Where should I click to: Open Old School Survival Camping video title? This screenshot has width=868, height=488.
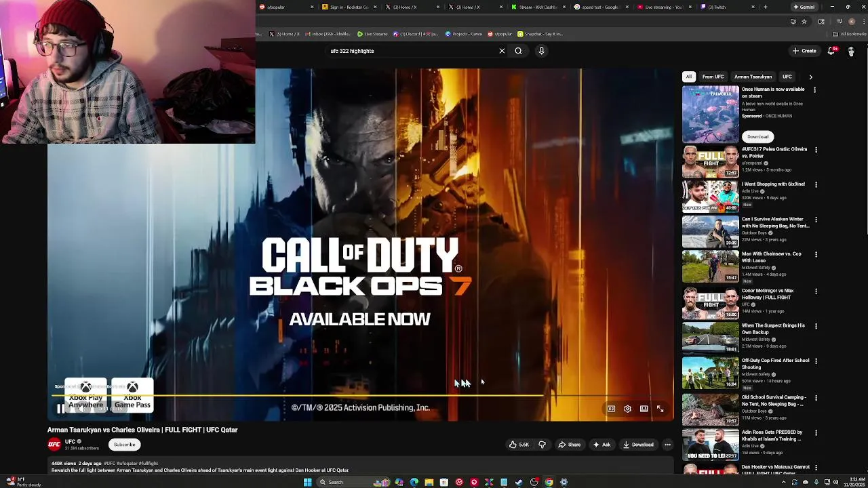coord(774,401)
